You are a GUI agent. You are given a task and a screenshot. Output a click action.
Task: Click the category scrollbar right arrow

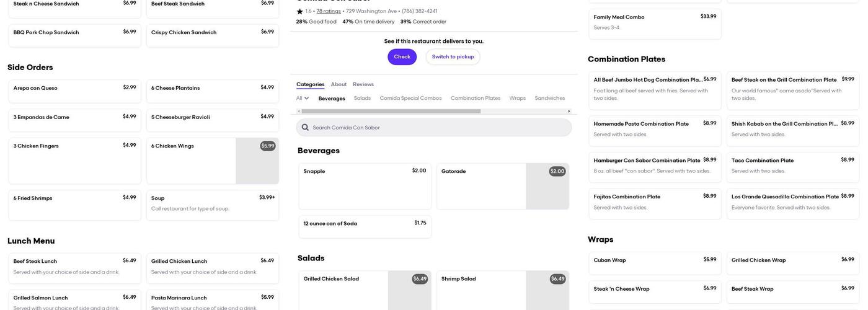(x=569, y=112)
